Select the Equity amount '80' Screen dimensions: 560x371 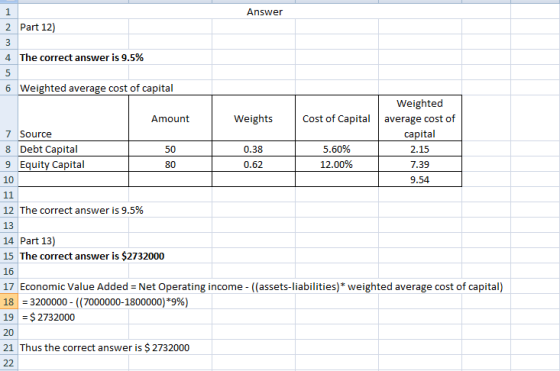tap(170, 164)
